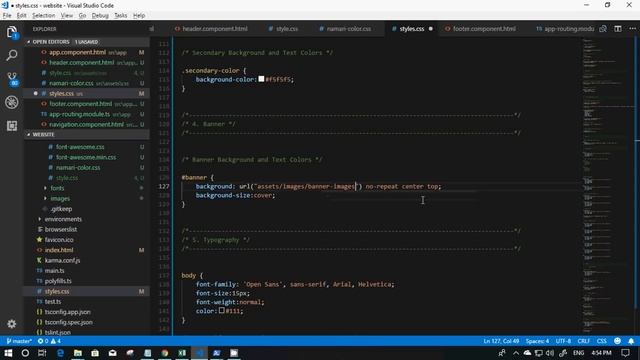This screenshot has height=360, width=640.
Task: Open polyfills.ts in file tree
Action: pyautogui.click(x=58, y=281)
